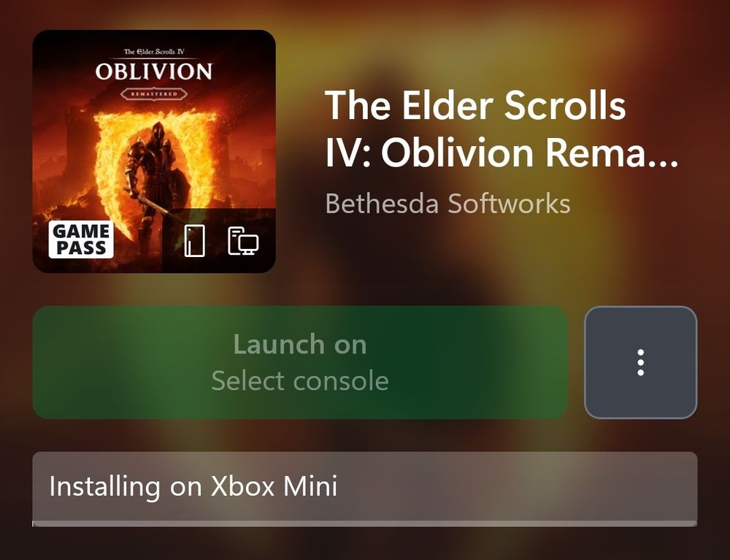The height and width of the screenshot is (560, 730).
Task: Click the 'Xbox Mini' console name text
Action: tap(274, 486)
